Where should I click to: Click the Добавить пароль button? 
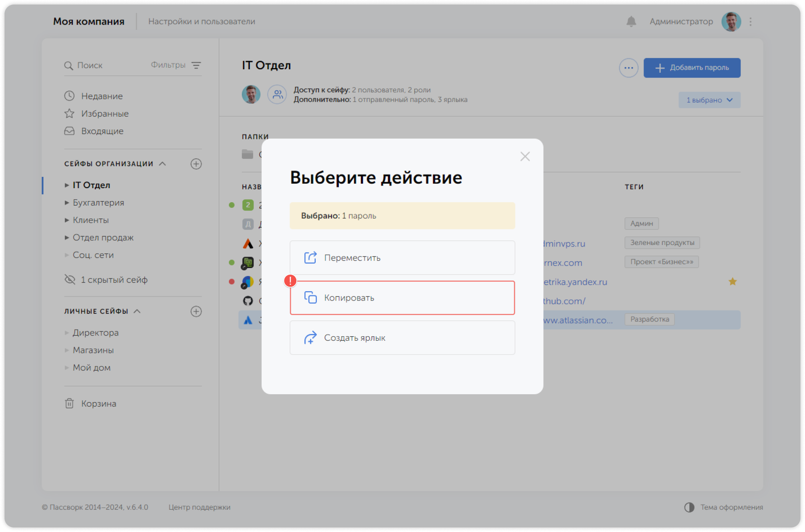[x=692, y=68]
